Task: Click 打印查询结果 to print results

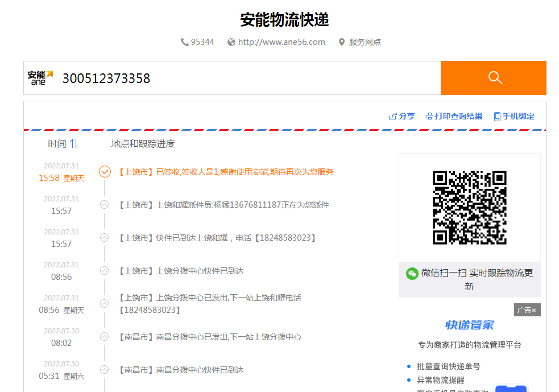Action: (458, 116)
